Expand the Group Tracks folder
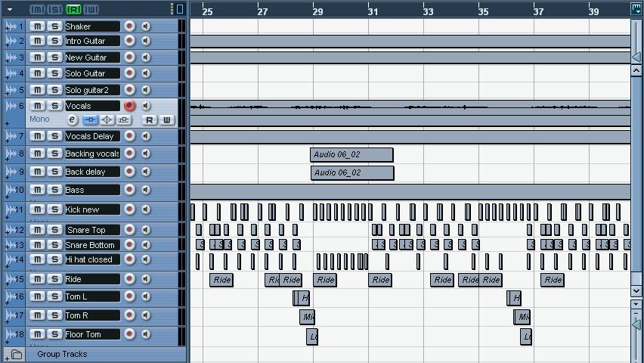The width and height of the screenshot is (644, 363). (x=7, y=359)
